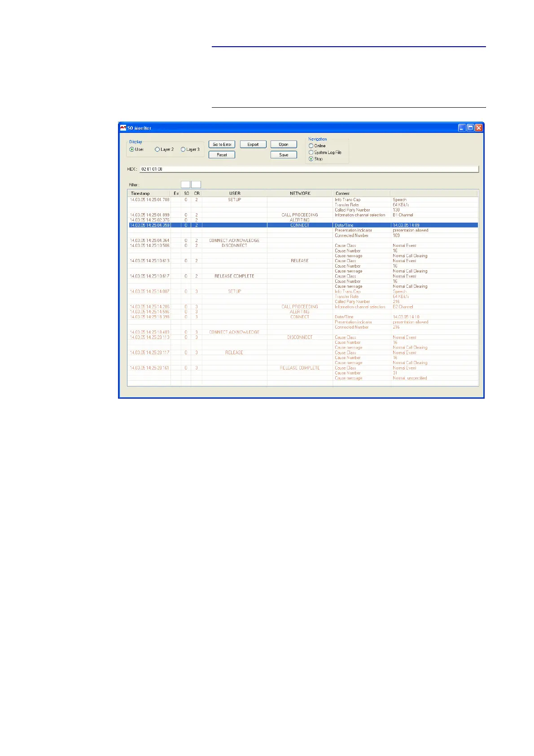Maximize the S0 Monitor window
Image resolution: width=534 pixels, height=756 pixels.
(x=470, y=128)
